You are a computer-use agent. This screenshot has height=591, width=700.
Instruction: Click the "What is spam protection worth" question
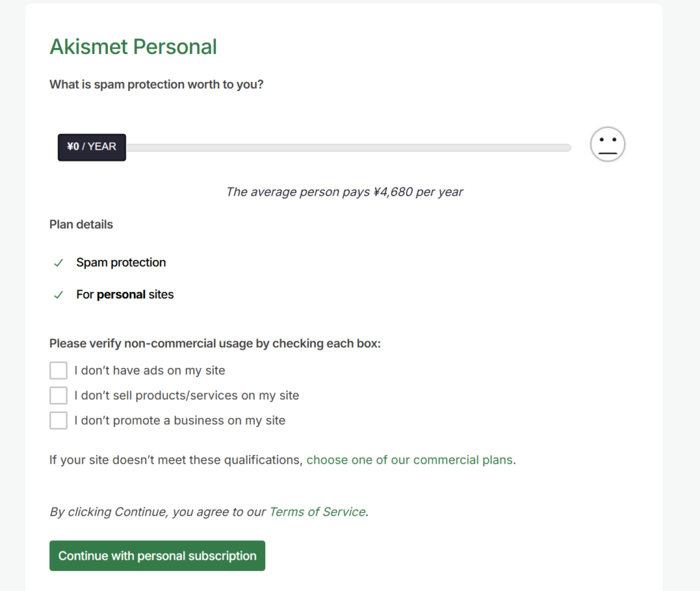157,85
